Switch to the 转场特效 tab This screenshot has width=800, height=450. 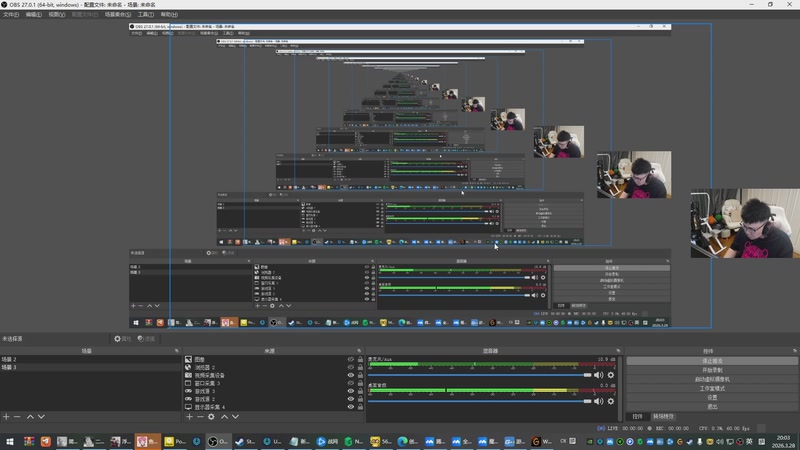pyautogui.click(x=663, y=417)
